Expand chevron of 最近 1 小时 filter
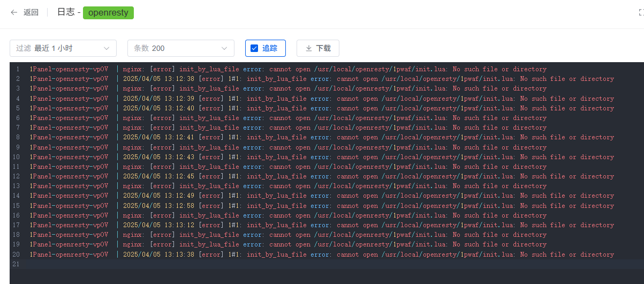Viewport: 644px width, 284px height. coord(107,48)
